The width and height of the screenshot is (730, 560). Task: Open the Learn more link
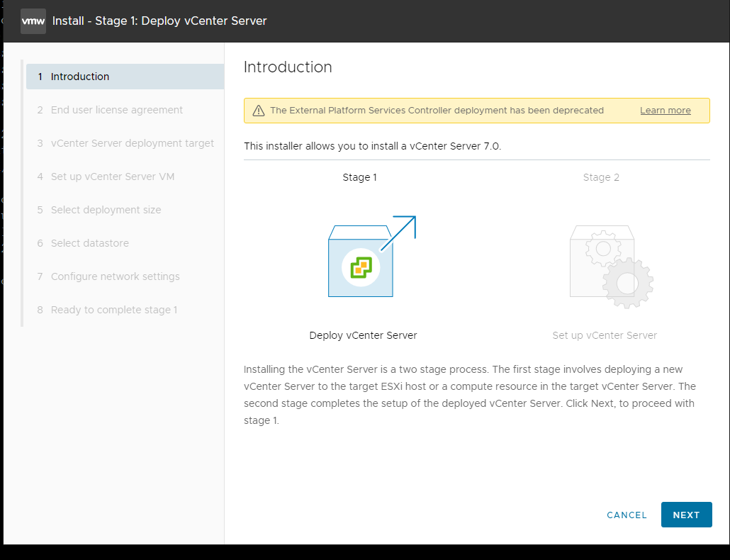pos(666,111)
